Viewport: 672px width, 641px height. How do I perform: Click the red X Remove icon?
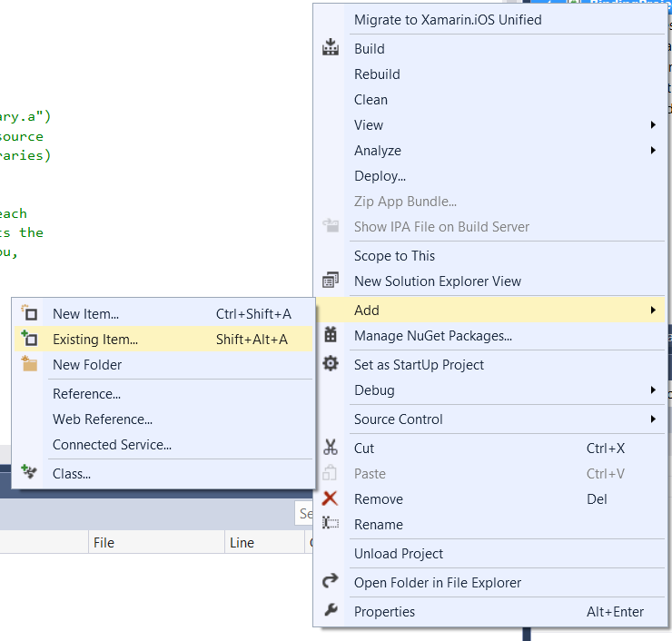click(x=330, y=498)
